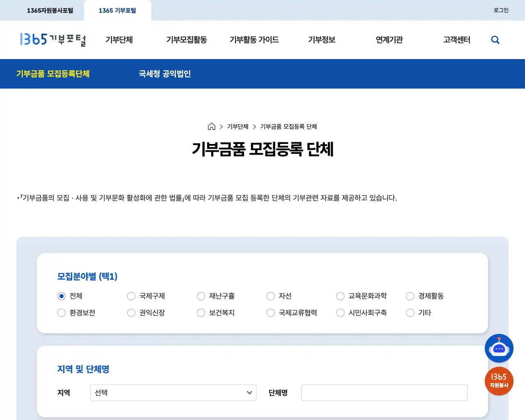This screenshot has width=525, height=420.
Task: Click the 단체명 text input field
Action: 384,393
